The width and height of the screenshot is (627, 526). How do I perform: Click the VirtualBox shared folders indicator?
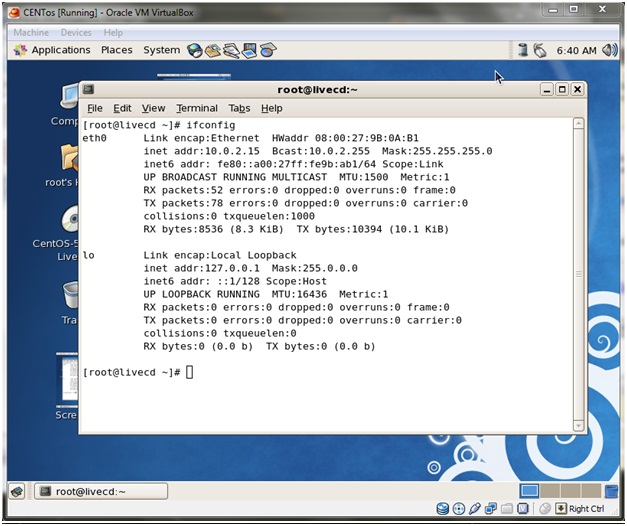(x=507, y=509)
